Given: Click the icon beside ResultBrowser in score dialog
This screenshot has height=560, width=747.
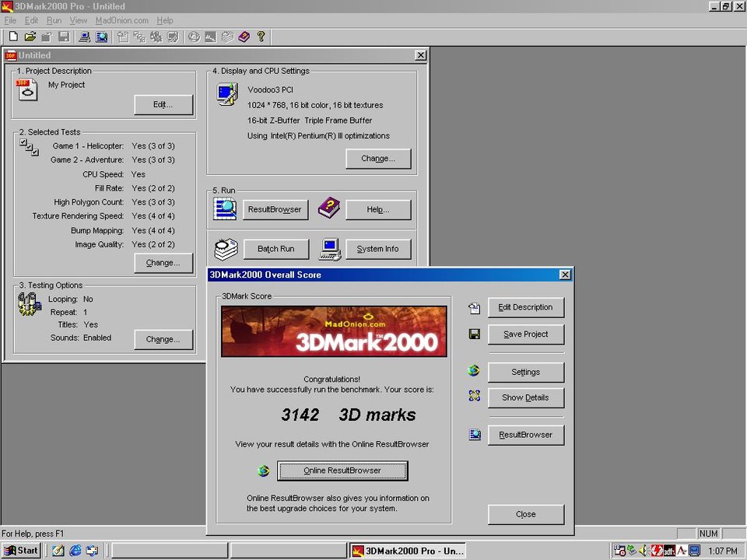Looking at the screenshot, I should point(475,434).
